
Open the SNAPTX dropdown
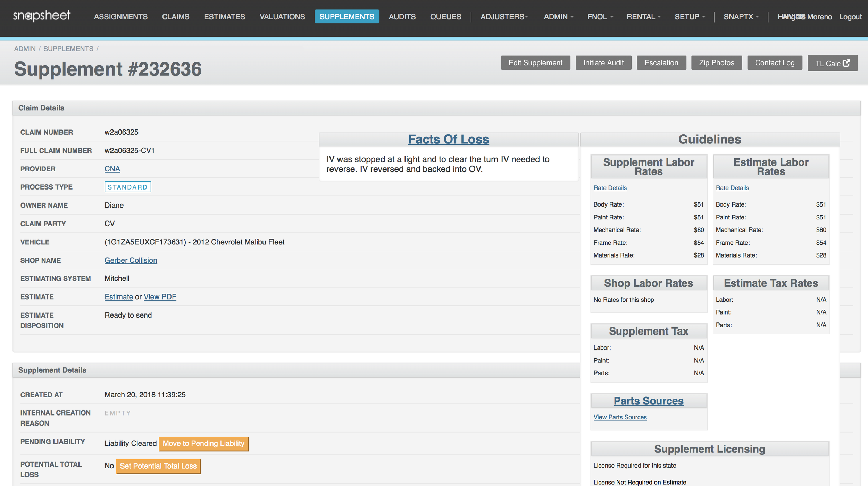click(x=741, y=17)
